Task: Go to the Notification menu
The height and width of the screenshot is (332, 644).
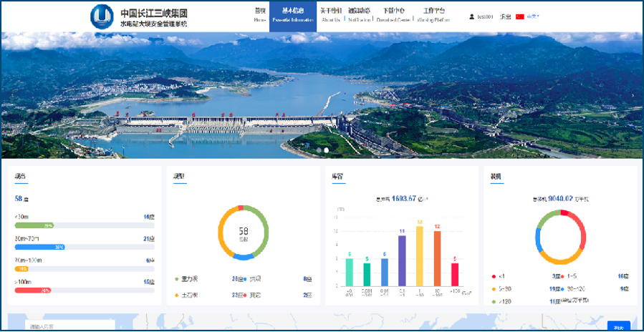Action: point(360,15)
